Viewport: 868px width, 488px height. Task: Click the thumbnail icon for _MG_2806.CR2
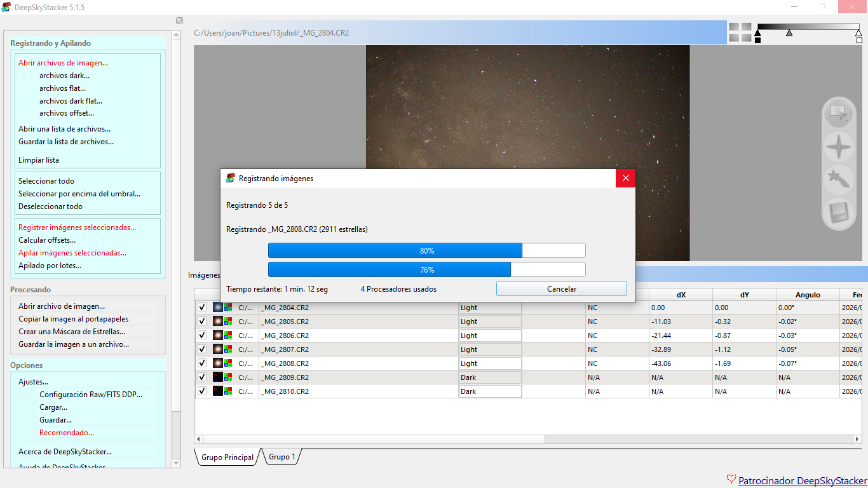[218, 335]
